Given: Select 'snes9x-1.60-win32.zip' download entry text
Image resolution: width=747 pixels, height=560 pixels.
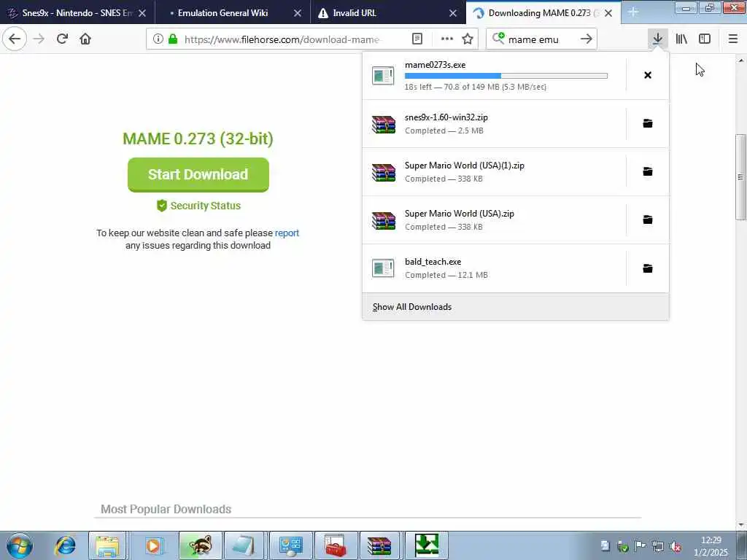Looking at the screenshot, I should [446, 117].
